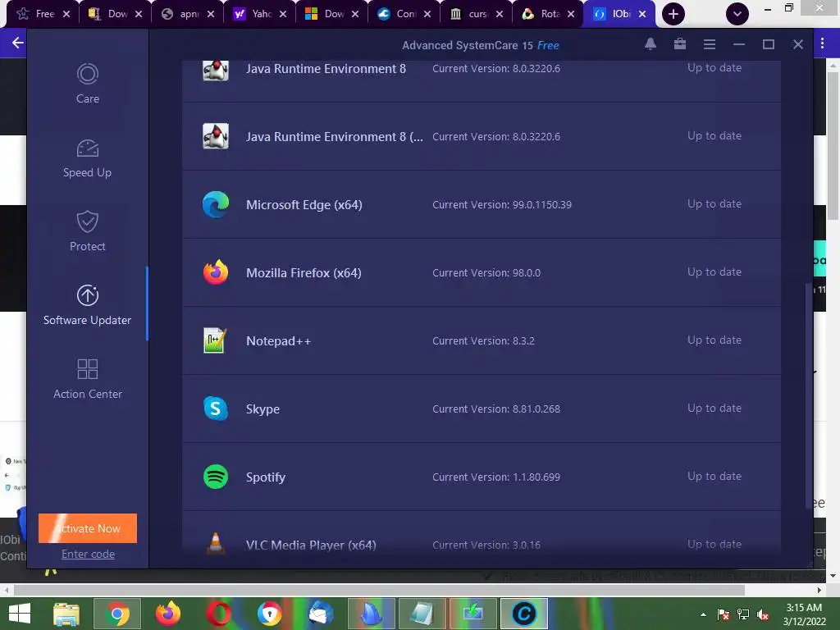
Task: Select the Microsoft Edge (x64) row name
Action: 304,204
